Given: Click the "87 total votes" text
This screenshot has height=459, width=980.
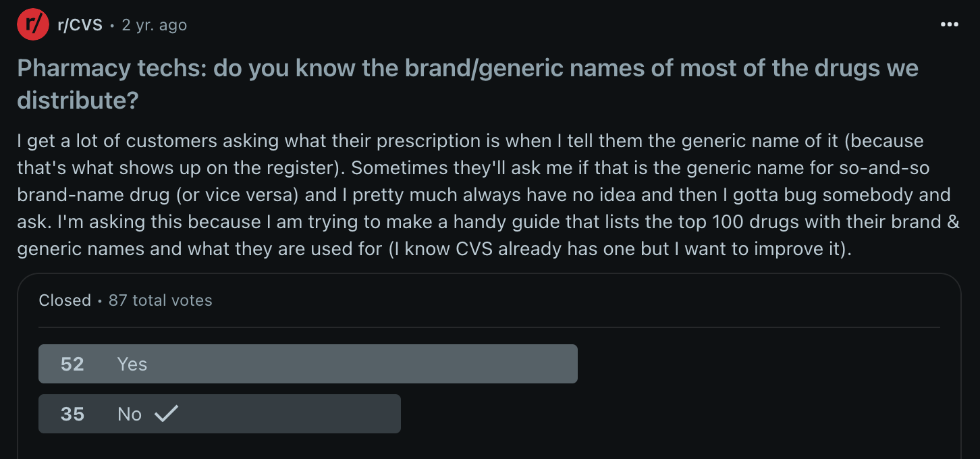Looking at the screenshot, I should [x=161, y=300].
